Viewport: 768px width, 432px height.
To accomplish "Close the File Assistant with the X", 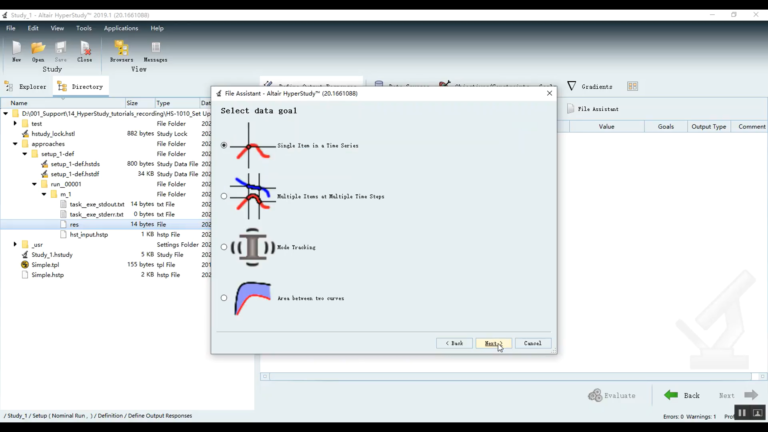I will 549,93.
